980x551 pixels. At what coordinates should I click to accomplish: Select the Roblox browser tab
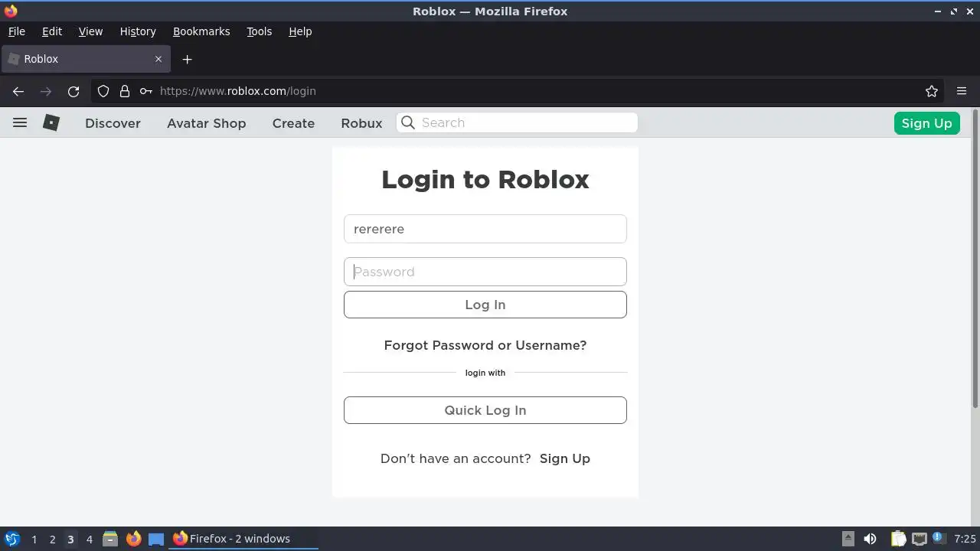(84, 59)
